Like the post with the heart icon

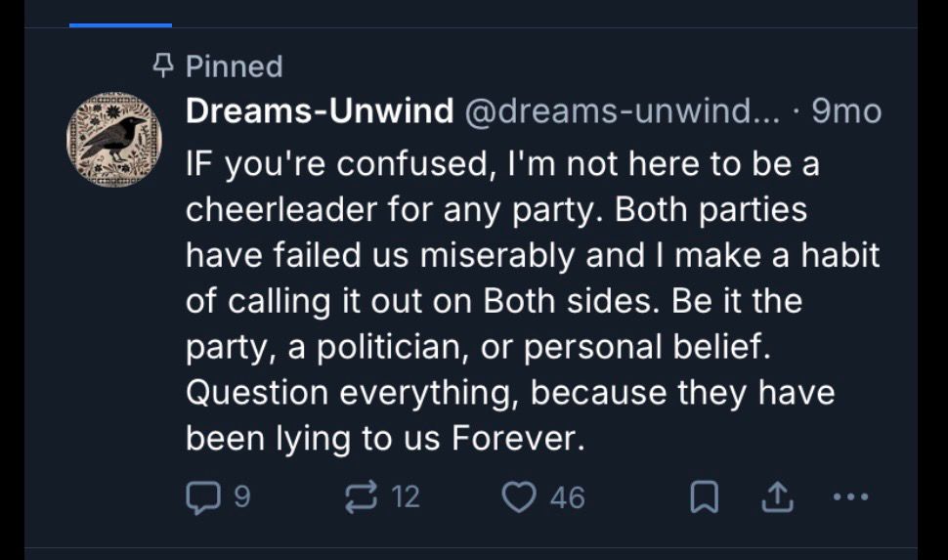[x=519, y=497]
